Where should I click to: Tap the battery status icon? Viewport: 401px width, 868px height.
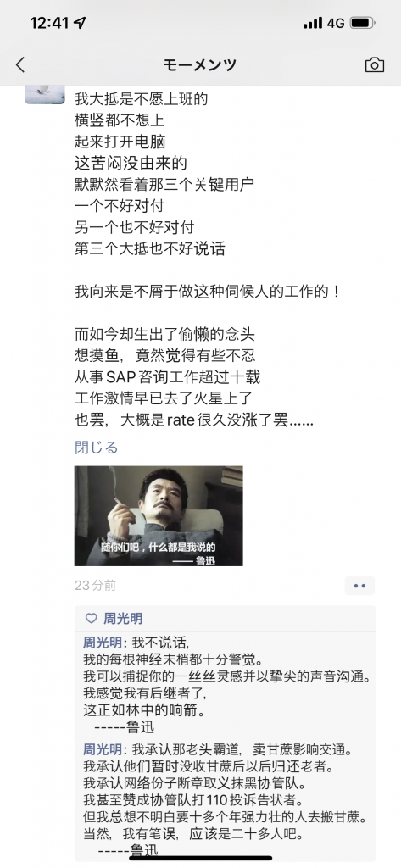(x=363, y=23)
